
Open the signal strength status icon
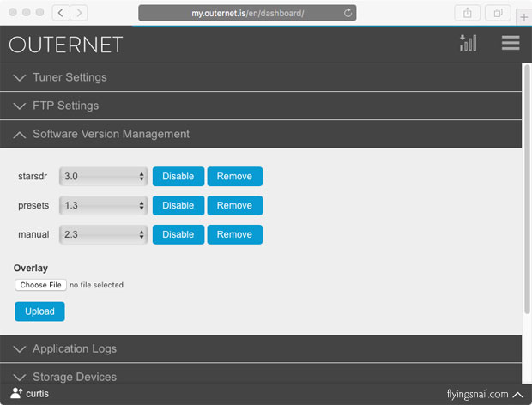point(469,43)
